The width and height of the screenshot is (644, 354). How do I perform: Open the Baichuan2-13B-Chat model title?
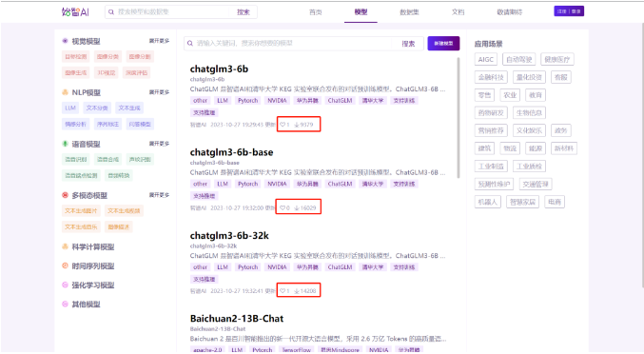237,318
